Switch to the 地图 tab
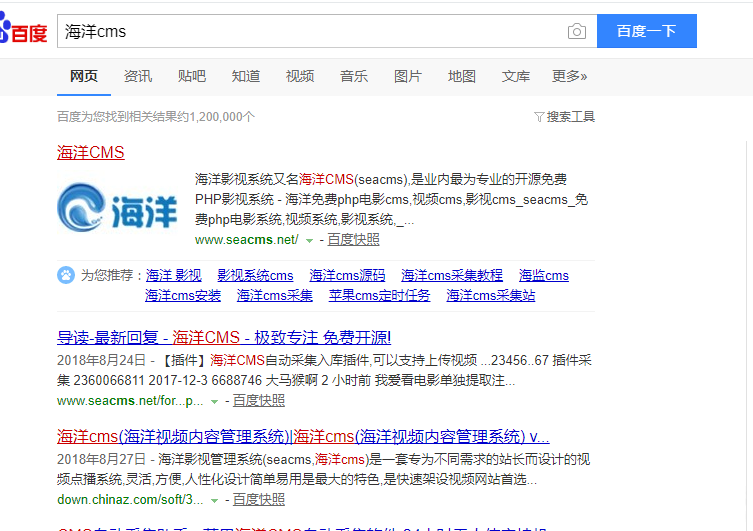The height and width of the screenshot is (531, 753). click(462, 76)
